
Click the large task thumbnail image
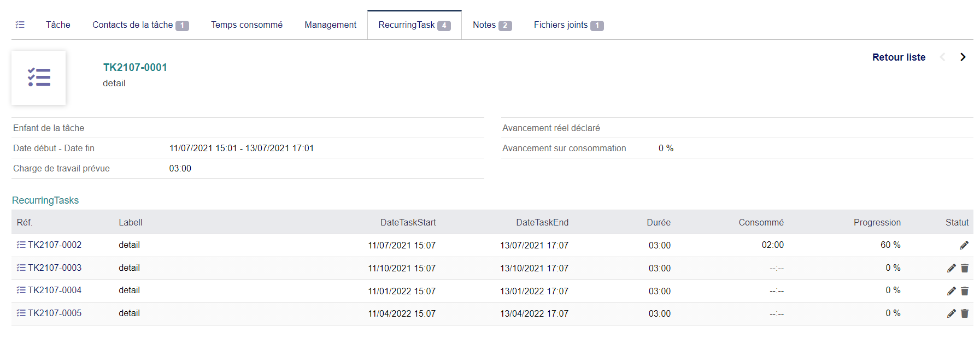click(39, 78)
